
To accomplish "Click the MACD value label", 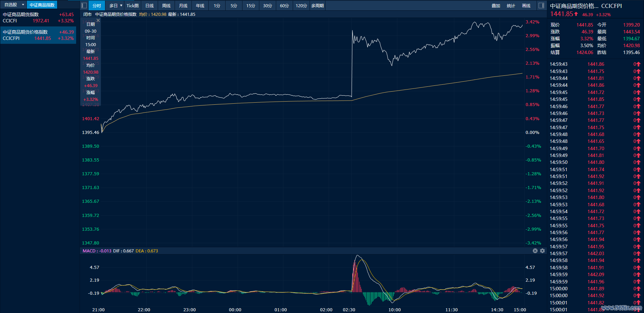I will coord(97,251).
